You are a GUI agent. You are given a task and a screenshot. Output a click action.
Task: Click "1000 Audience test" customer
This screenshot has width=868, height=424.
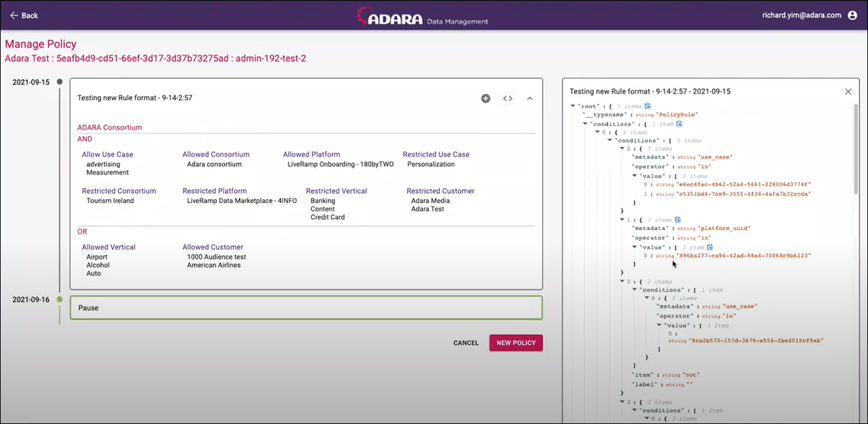click(216, 257)
